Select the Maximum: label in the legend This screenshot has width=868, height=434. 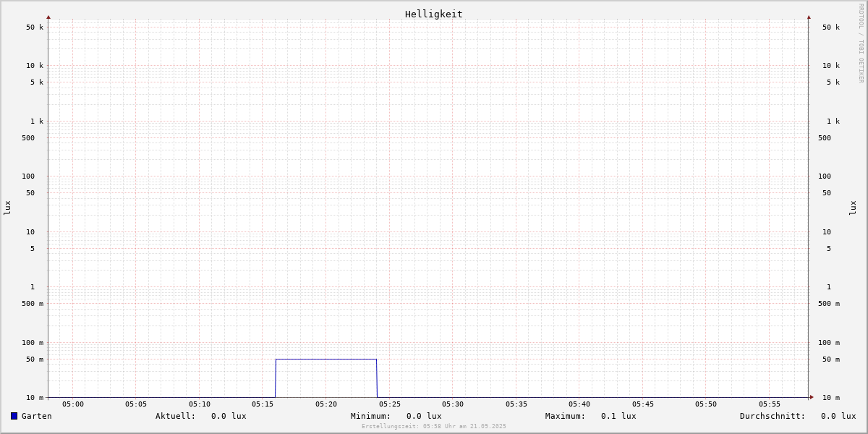coord(566,416)
